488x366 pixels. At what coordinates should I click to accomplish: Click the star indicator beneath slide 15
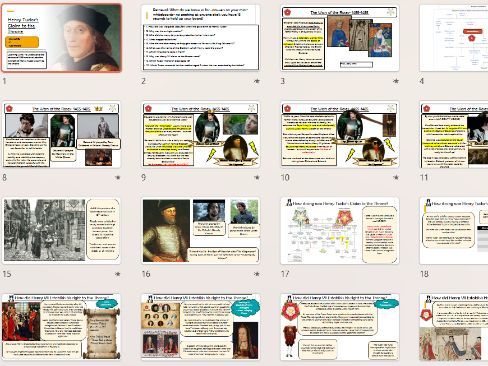pos(118,274)
